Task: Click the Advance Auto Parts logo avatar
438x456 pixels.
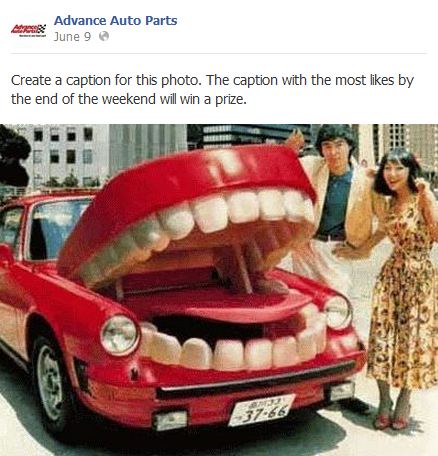Action: point(28,29)
